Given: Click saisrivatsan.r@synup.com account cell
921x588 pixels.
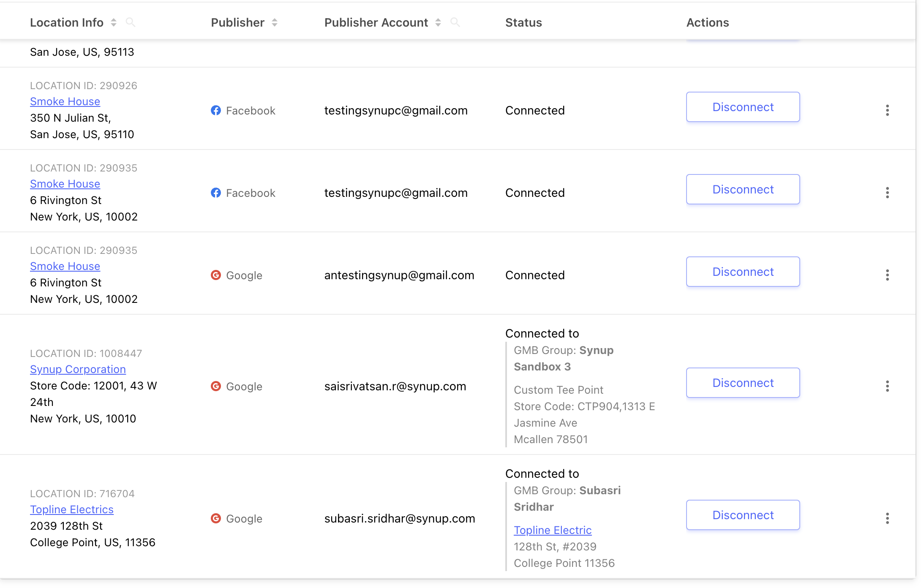Looking at the screenshot, I should coord(395,386).
